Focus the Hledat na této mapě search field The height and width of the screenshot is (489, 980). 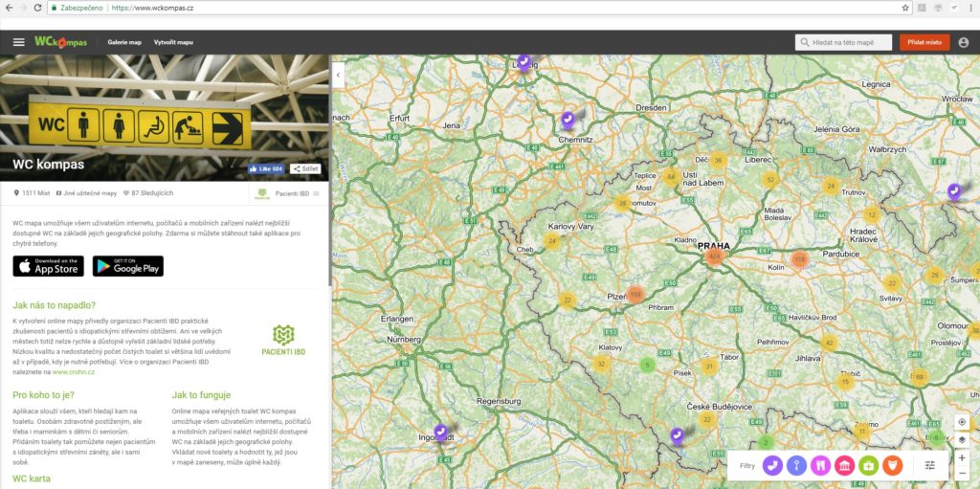click(843, 42)
